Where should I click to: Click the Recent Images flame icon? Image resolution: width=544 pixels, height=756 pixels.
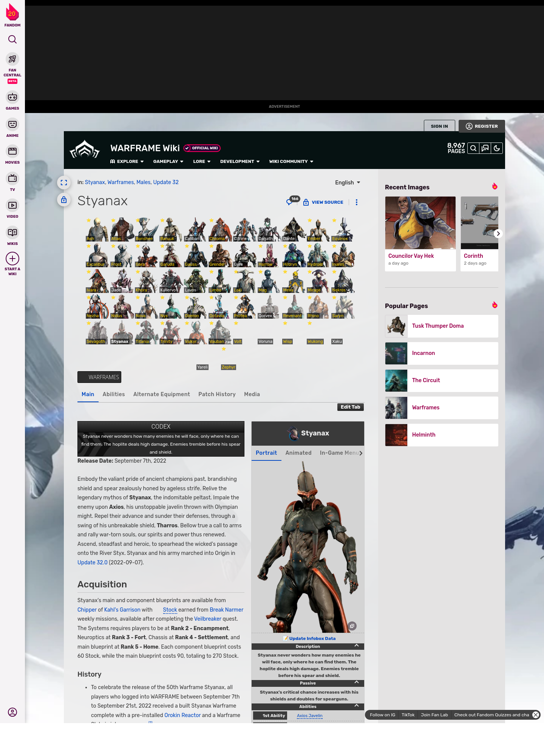pyautogui.click(x=495, y=186)
